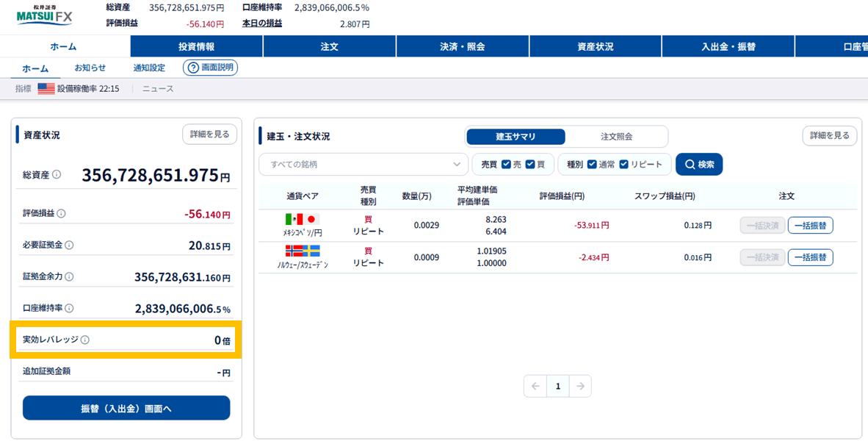The image size is (868, 441).
Task: Click the Mexico/Japan flag pair icon
Action: pos(303,219)
